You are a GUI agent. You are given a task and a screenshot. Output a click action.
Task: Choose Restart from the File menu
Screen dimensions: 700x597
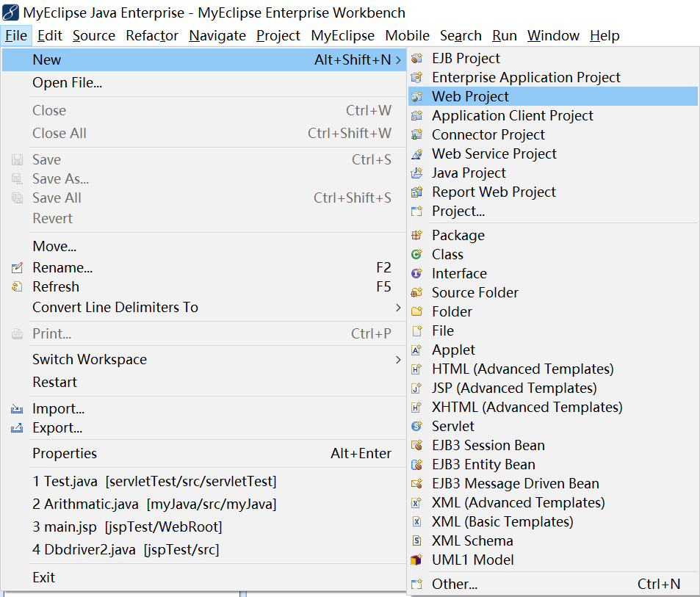tap(203, 383)
